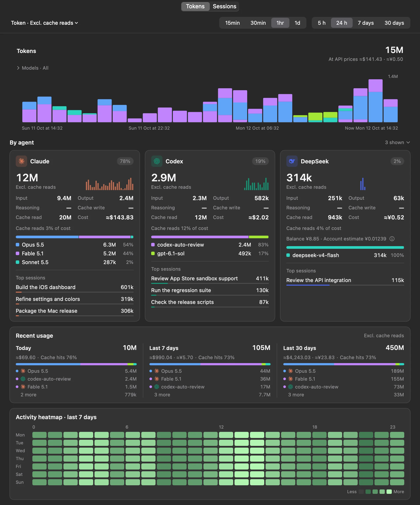Select the 15min bucket interval

coord(232,23)
